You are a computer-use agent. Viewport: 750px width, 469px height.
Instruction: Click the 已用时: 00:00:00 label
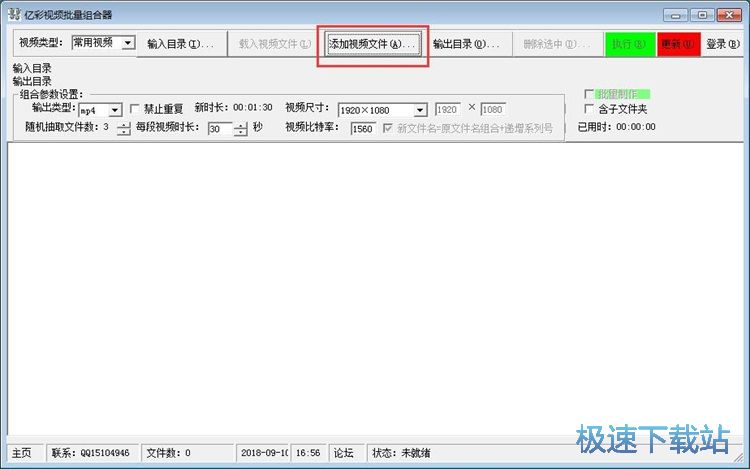[617, 127]
